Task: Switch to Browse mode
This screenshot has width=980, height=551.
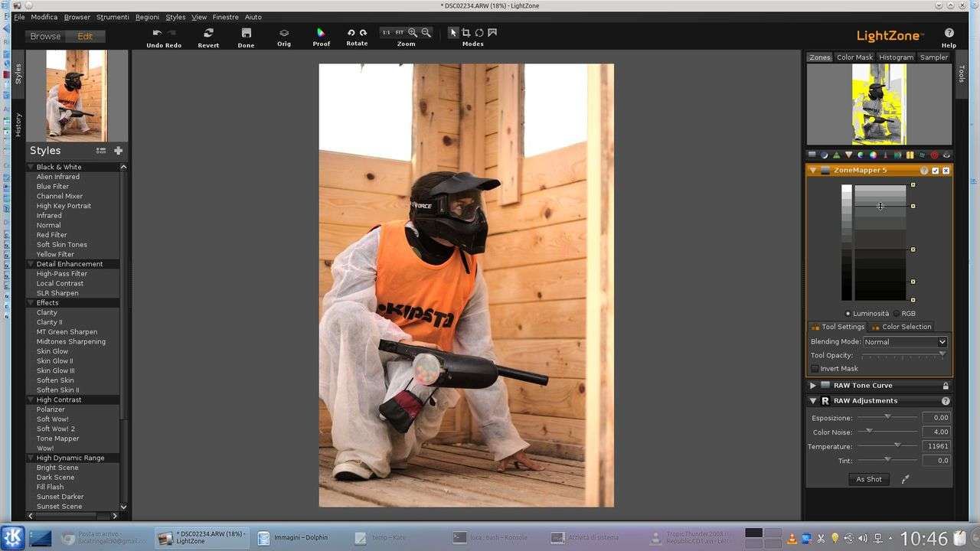Action: [x=45, y=36]
